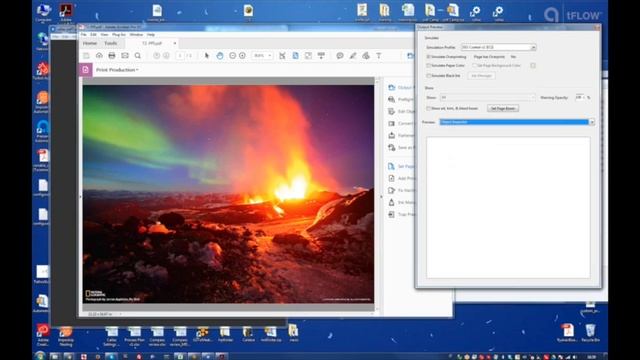Open the Computer desktop icon
The image size is (640, 360).
coord(43,13)
